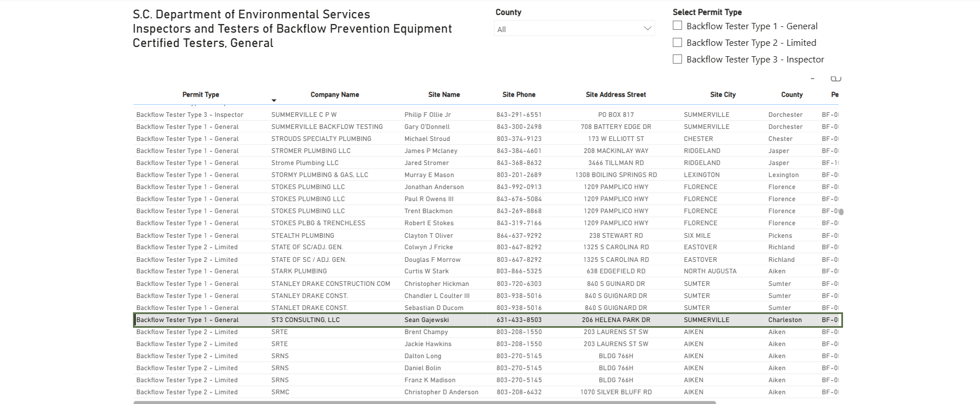Sort by Site Phone column header
980x404 pixels.
click(519, 95)
